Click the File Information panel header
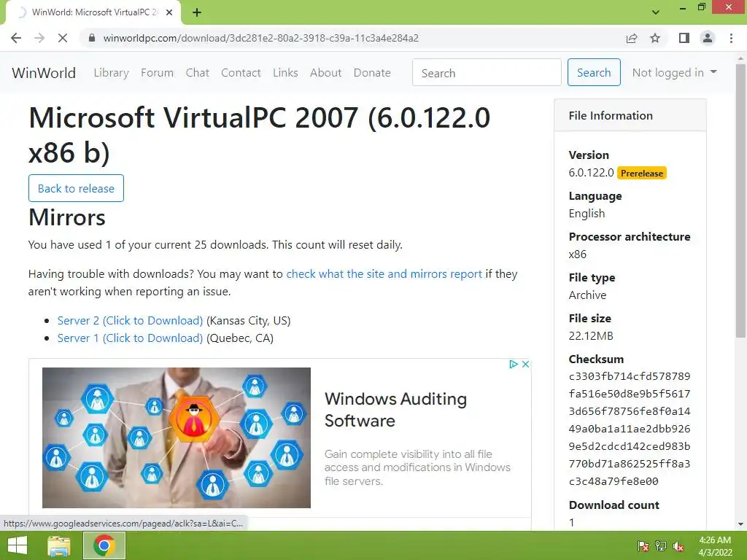 pyautogui.click(x=630, y=116)
